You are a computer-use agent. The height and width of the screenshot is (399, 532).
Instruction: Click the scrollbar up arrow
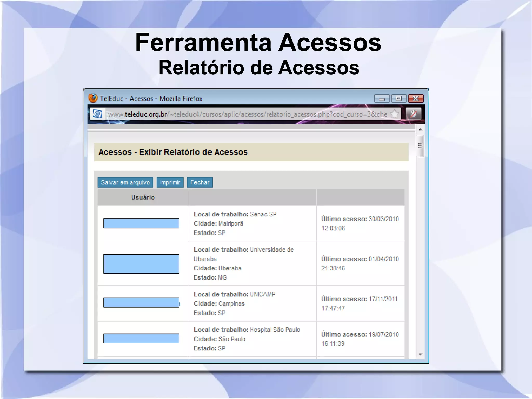(x=420, y=129)
